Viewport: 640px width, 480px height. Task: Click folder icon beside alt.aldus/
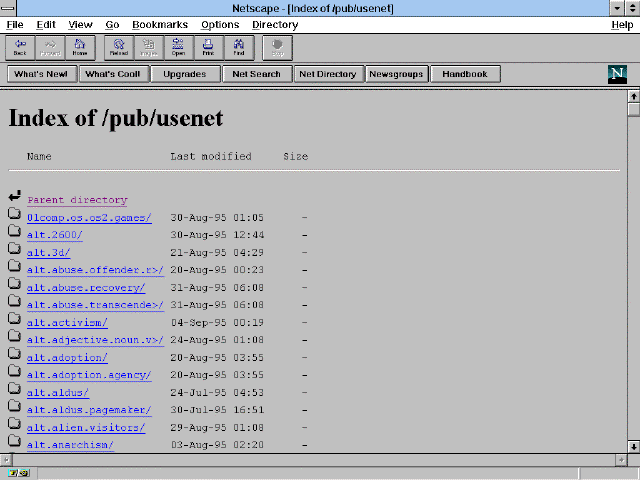14,389
